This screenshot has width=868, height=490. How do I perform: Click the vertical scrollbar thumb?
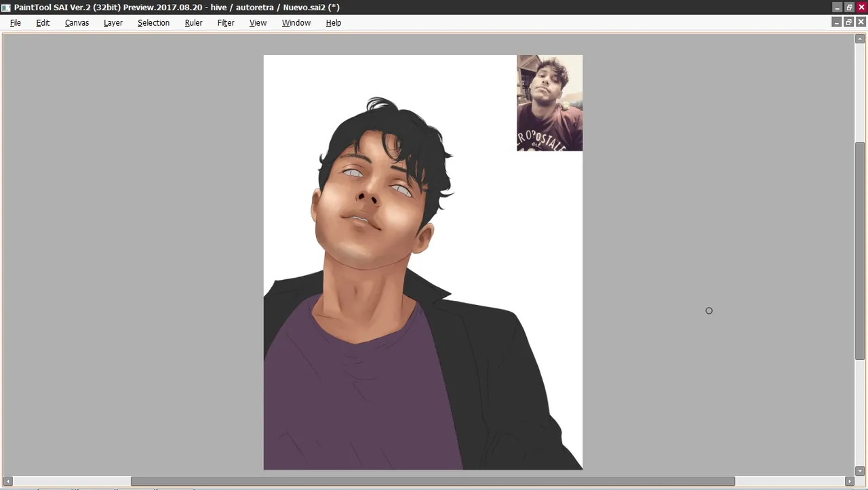pyautogui.click(x=860, y=251)
